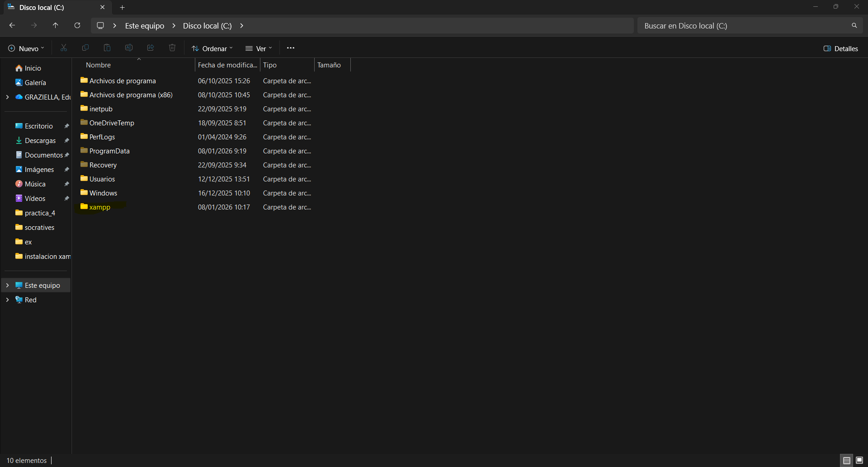
Task: Click the refresh icon in navigation bar
Action: point(77,25)
